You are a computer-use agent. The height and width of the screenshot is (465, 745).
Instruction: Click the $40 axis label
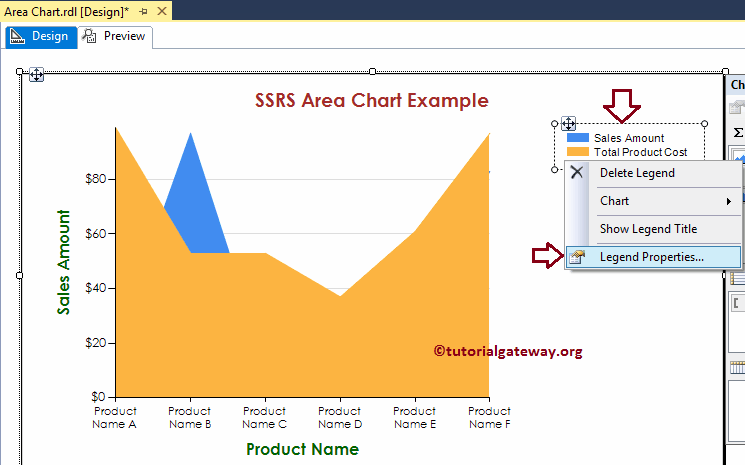click(x=96, y=288)
